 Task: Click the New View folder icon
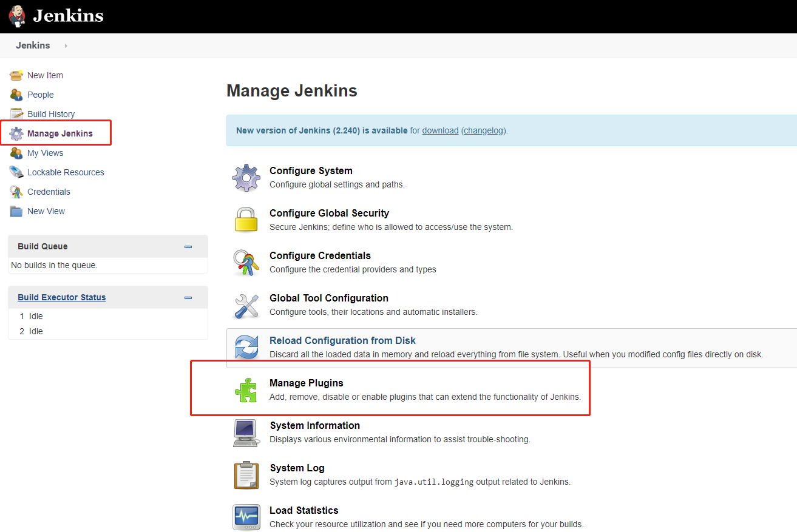click(16, 211)
